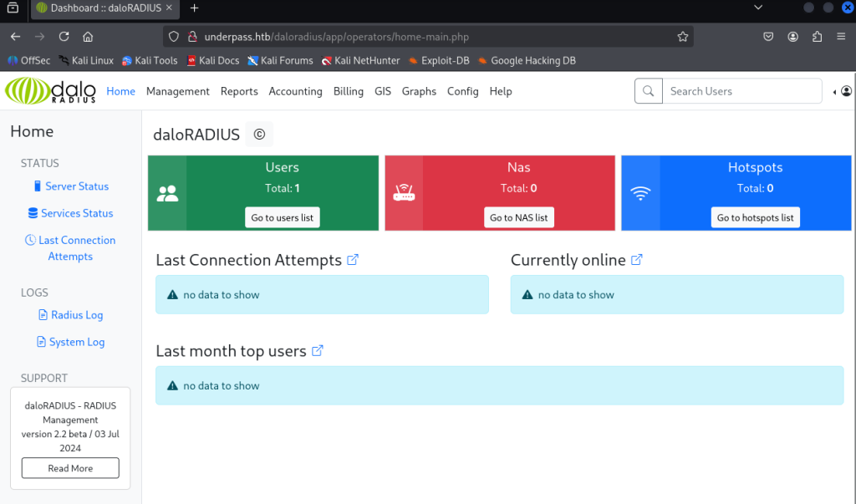
Task: Click the search magnifier icon
Action: click(648, 91)
